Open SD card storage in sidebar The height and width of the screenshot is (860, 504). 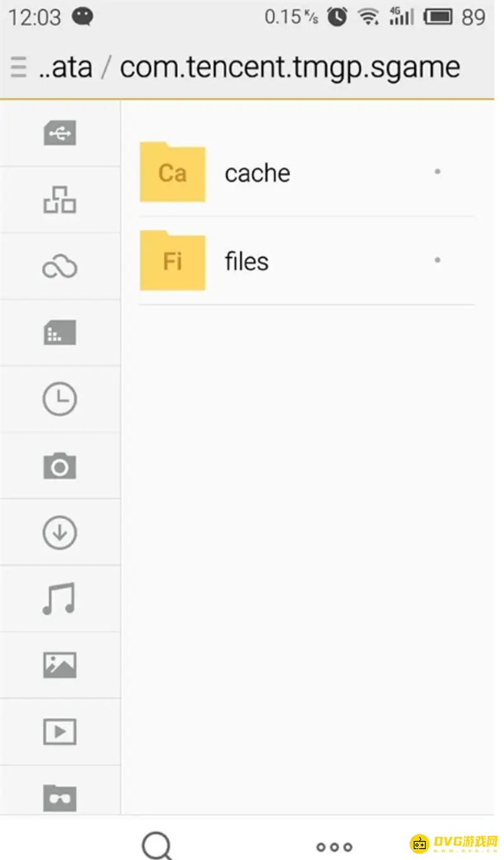point(60,333)
